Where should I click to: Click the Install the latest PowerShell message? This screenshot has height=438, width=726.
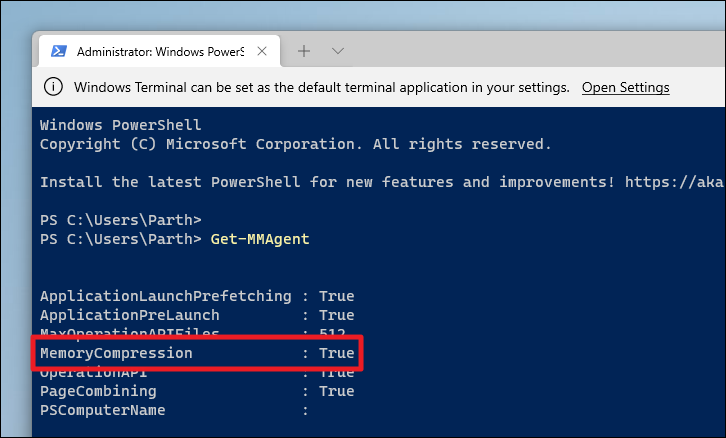330,182
